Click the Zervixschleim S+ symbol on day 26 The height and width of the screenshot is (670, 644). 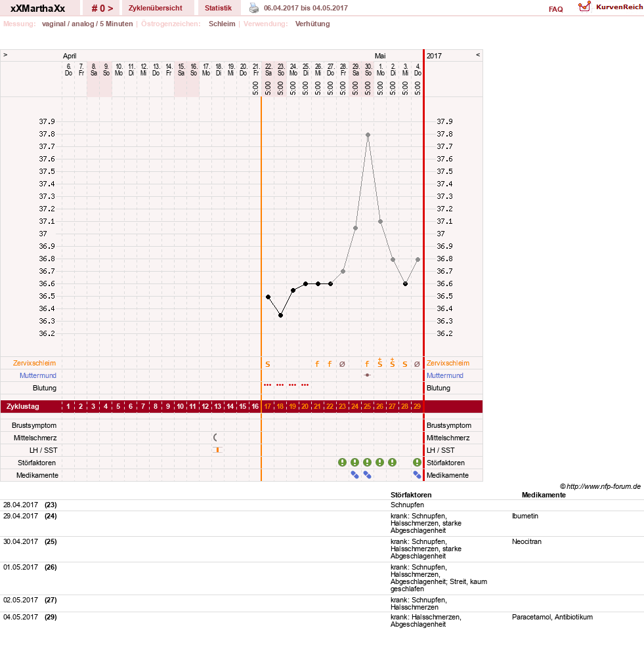pyautogui.click(x=379, y=363)
